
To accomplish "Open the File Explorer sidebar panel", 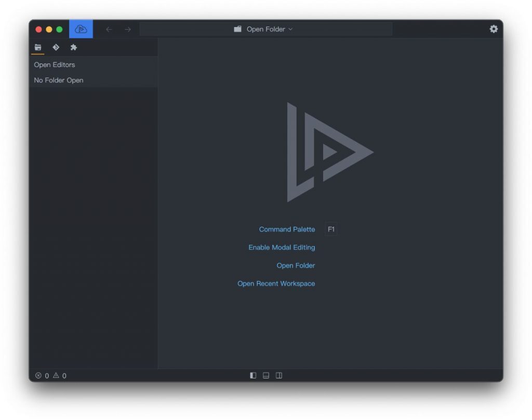I will [38, 47].
